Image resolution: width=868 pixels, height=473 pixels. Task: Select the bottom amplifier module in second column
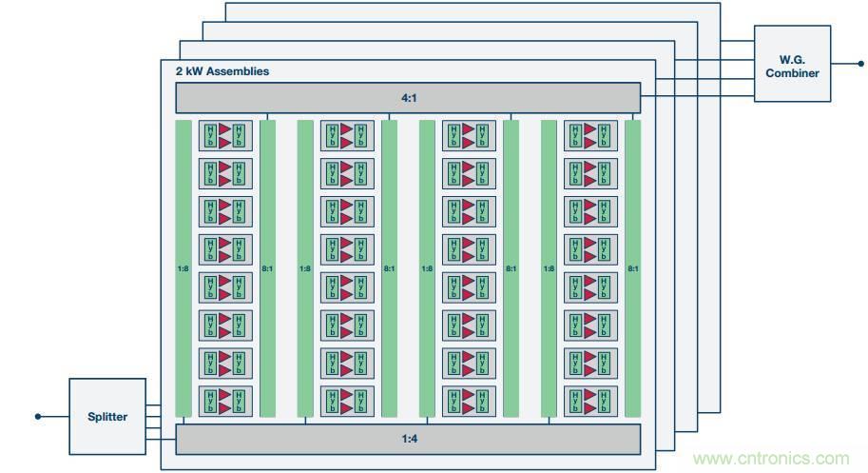point(347,401)
